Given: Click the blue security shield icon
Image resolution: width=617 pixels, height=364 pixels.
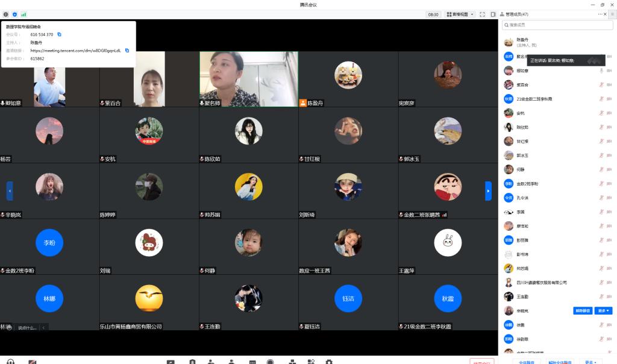Looking at the screenshot, I should (x=14, y=14).
